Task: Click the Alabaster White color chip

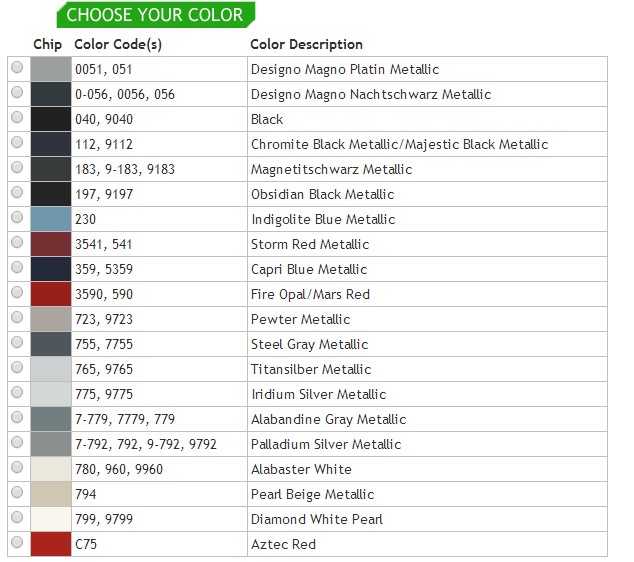Action: coord(50,469)
